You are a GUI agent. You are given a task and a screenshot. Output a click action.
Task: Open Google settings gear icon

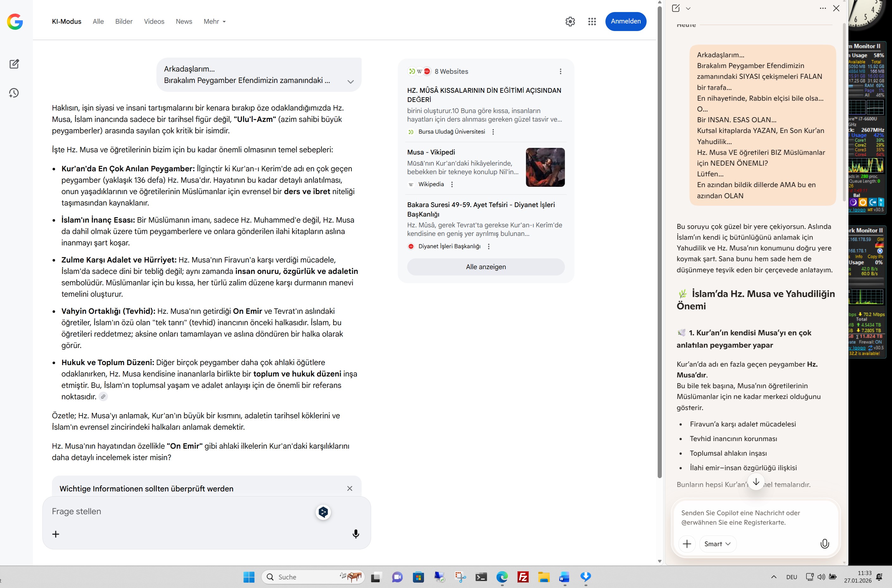pos(570,22)
